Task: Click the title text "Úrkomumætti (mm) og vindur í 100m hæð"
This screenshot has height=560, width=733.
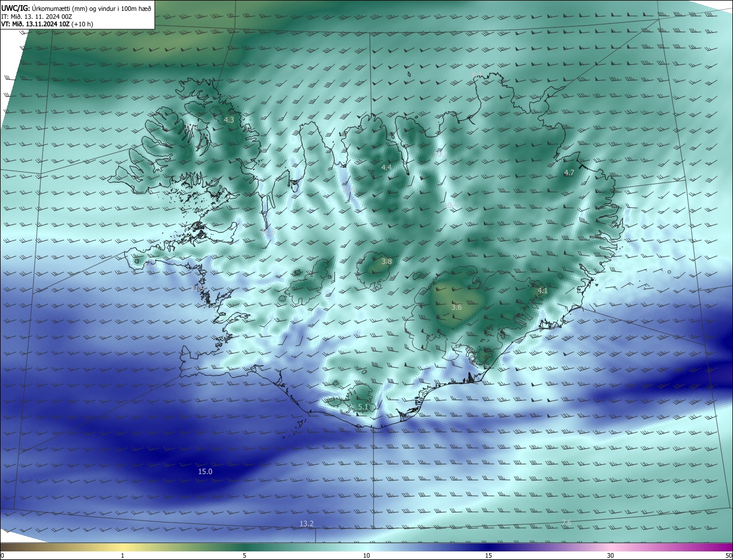Action: [x=92, y=7]
